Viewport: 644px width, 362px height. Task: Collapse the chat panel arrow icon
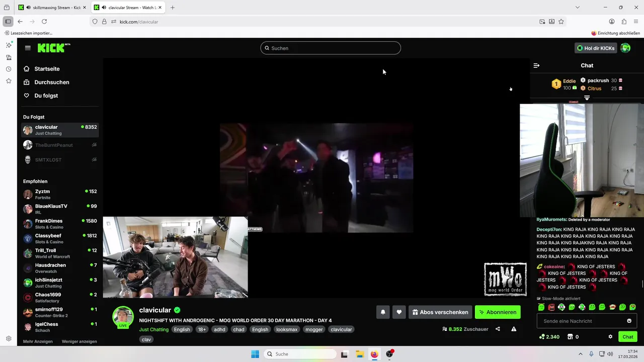536,65
